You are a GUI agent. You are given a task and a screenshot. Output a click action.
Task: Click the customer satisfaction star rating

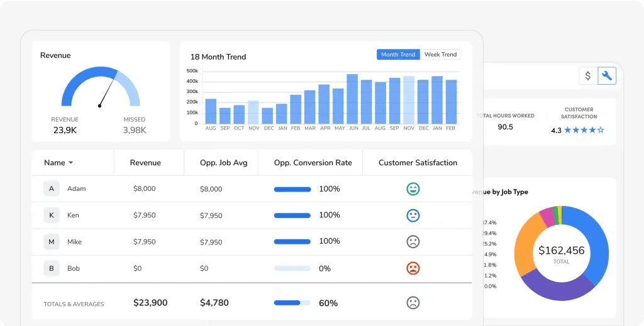[x=584, y=131]
